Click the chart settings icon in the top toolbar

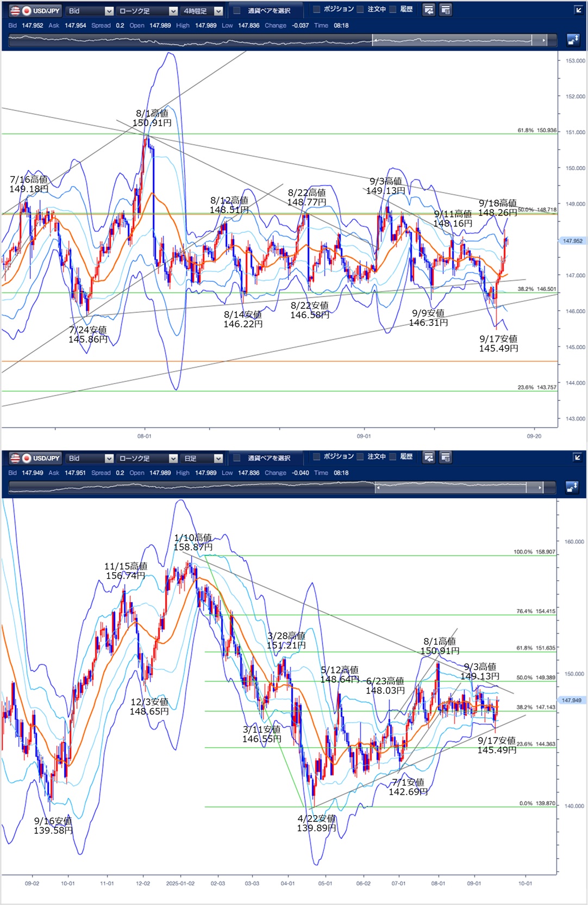[x=429, y=10]
